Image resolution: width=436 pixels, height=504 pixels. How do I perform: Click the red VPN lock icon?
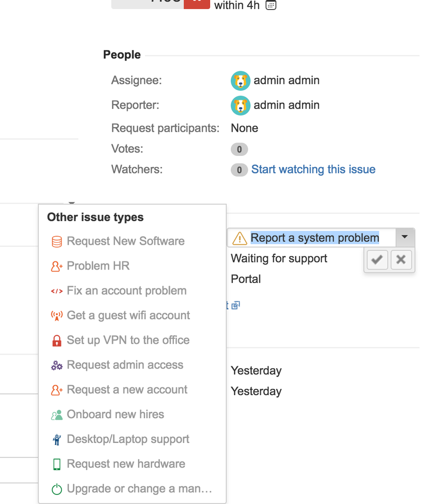[57, 341]
